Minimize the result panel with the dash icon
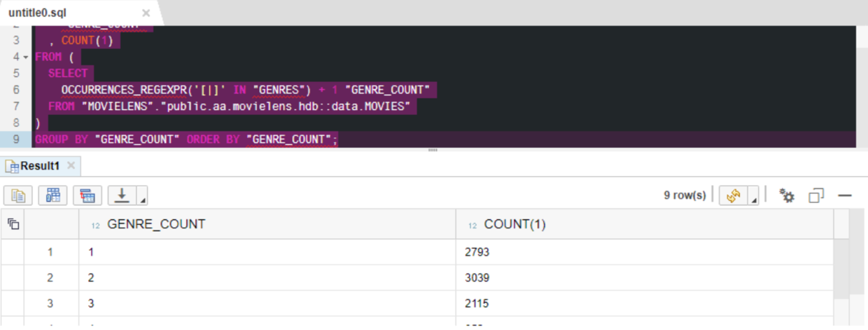 [845, 196]
